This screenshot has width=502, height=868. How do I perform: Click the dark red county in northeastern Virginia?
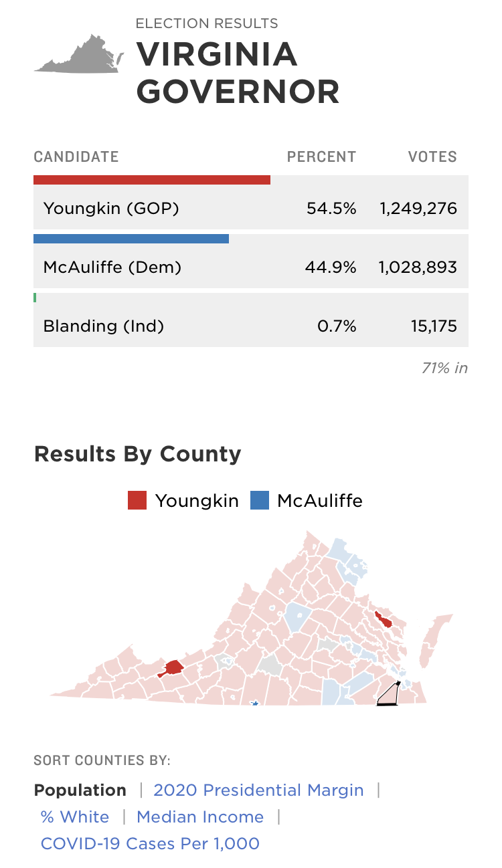click(x=384, y=620)
